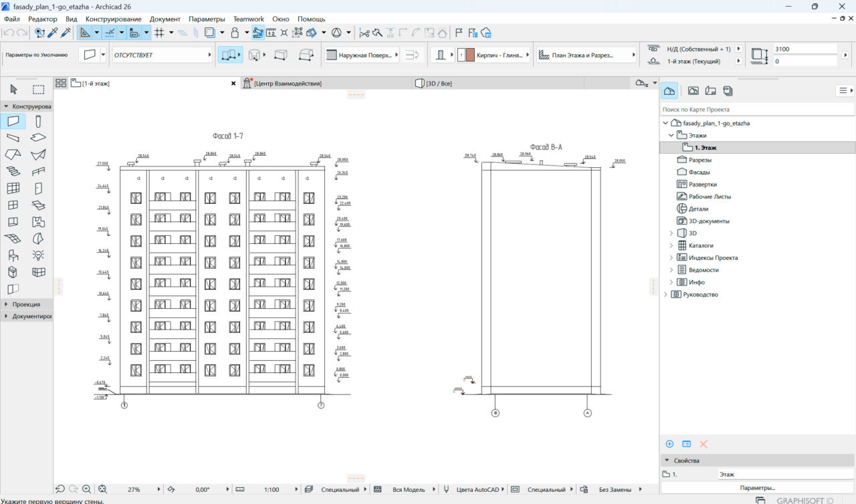This screenshot has width=856, height=504.
Task: Expand the Каталоги tree node
Action: (671, 245)
